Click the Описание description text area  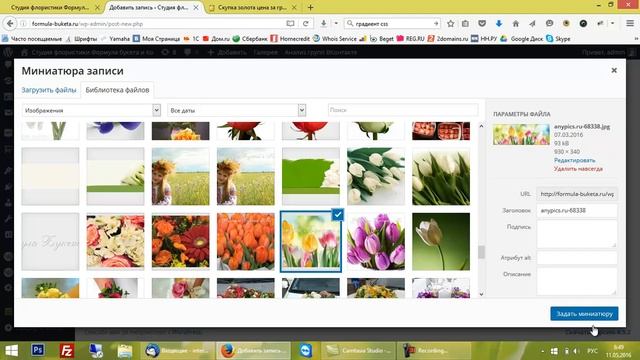[x=577, y=281]
